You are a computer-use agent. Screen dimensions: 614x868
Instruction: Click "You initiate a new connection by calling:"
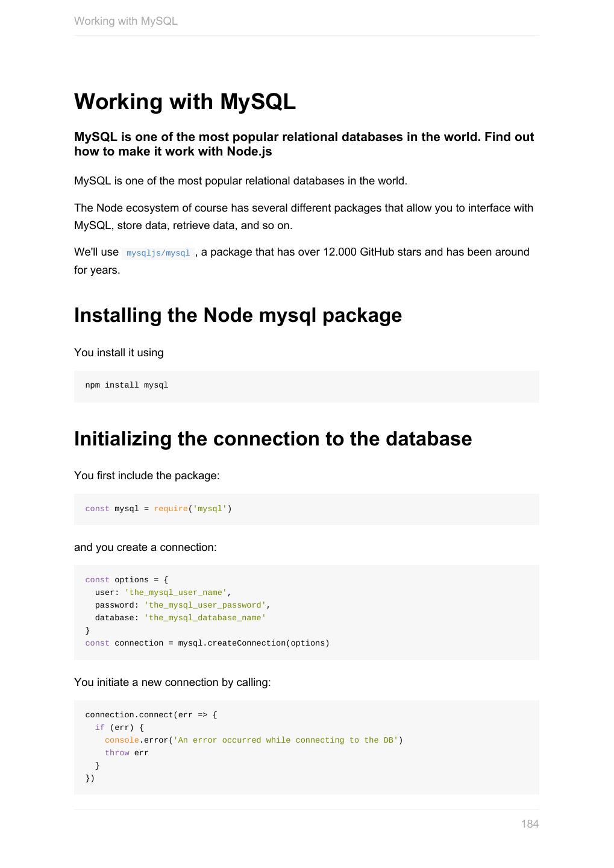pos(172,682)
